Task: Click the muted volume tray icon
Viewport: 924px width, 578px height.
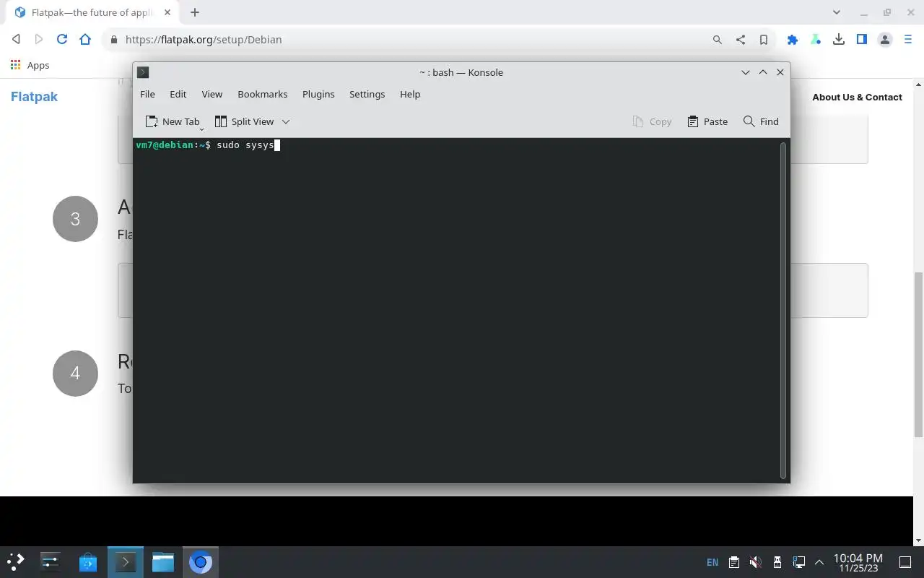Action: click(x=755, y=562)
